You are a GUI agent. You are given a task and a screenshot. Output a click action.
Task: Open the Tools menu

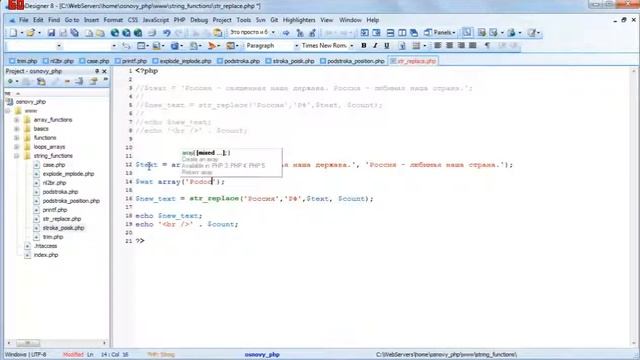(x=244, y=20)
